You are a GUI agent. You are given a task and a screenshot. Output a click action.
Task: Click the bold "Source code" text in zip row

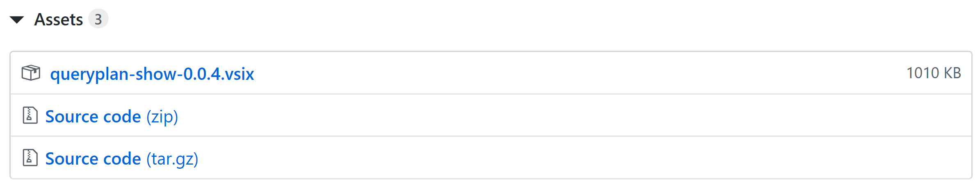pyautogui.click(x=93, y=117)
